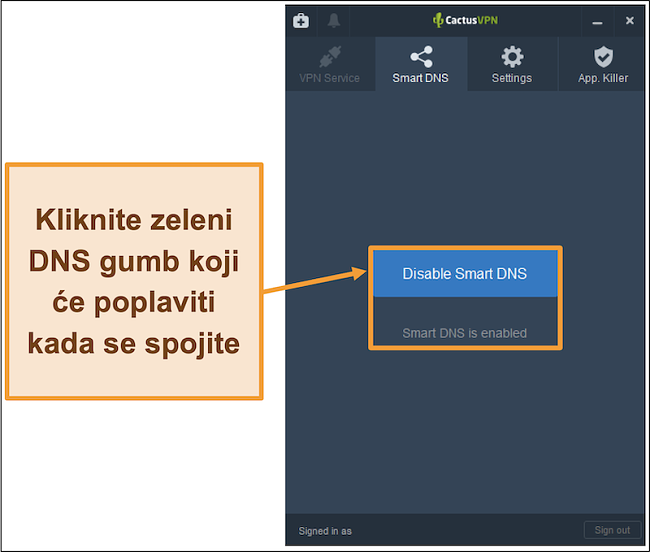The height and width of the screenshot is (552, 650).
Task: Open the Settings tab
Action: click(x=512, y=64)
